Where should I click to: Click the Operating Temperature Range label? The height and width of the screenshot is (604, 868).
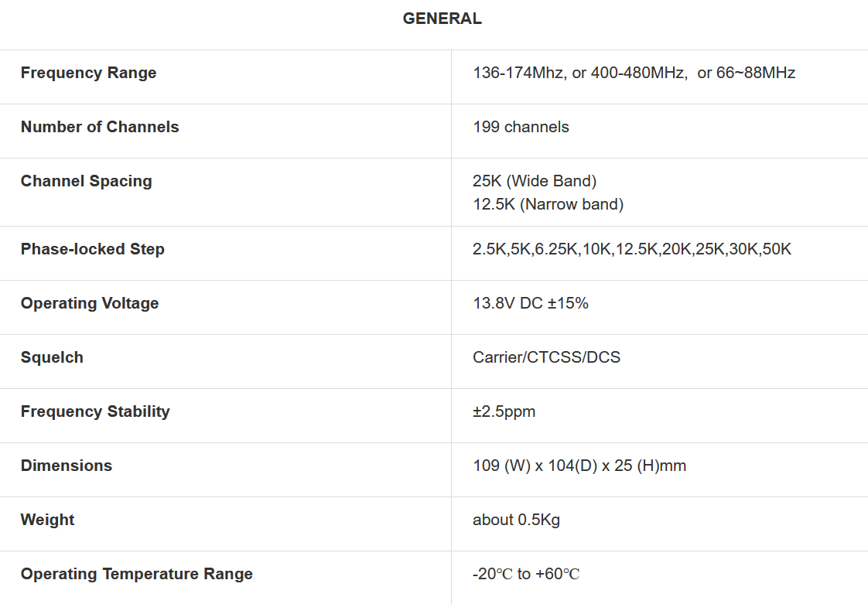[137, 574]
